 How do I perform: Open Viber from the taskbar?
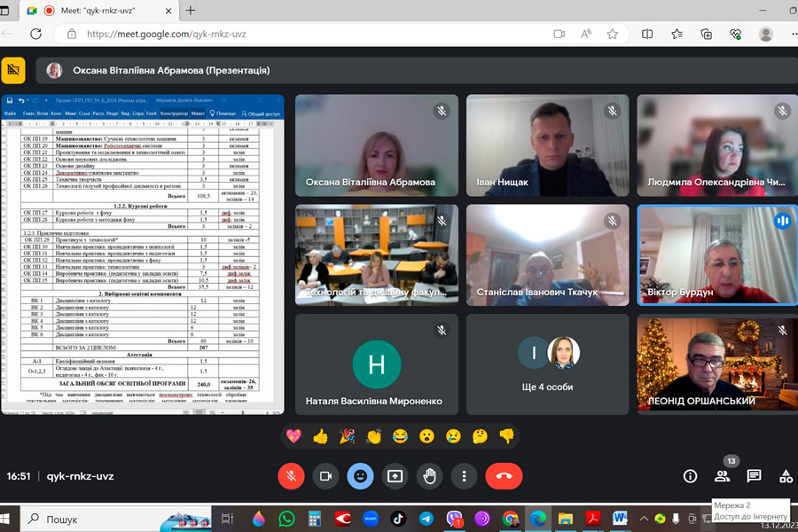pyautogui.click(x=454, y=520)
